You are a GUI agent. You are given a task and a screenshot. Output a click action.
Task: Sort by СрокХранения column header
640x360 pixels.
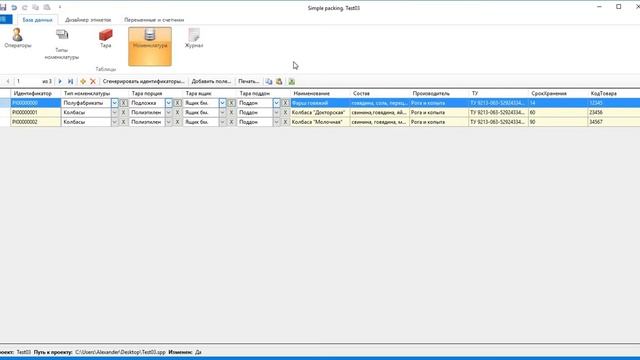point(558,93)
